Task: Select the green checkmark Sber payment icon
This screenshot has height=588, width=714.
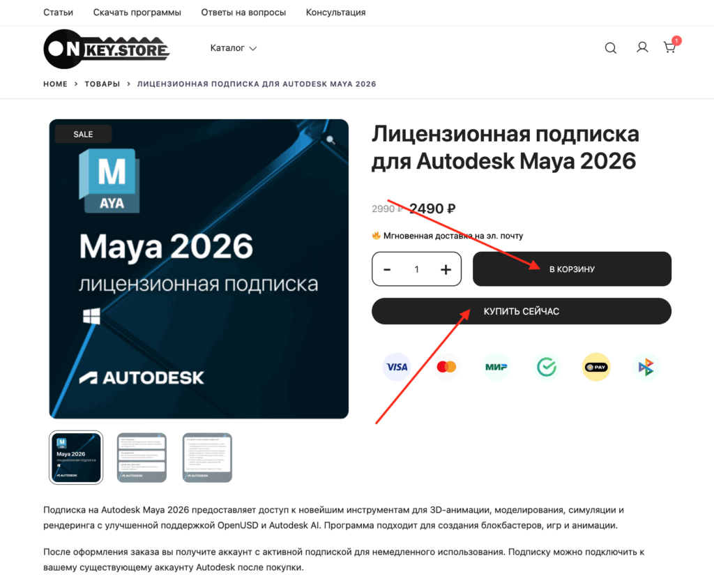Action: click(x=547, y=367)
